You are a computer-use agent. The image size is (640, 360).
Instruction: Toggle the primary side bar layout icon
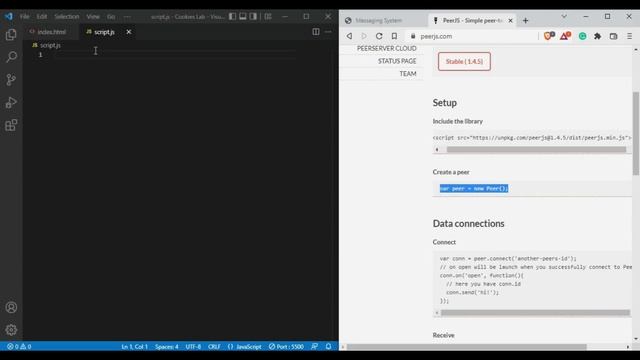coord(232,16)
